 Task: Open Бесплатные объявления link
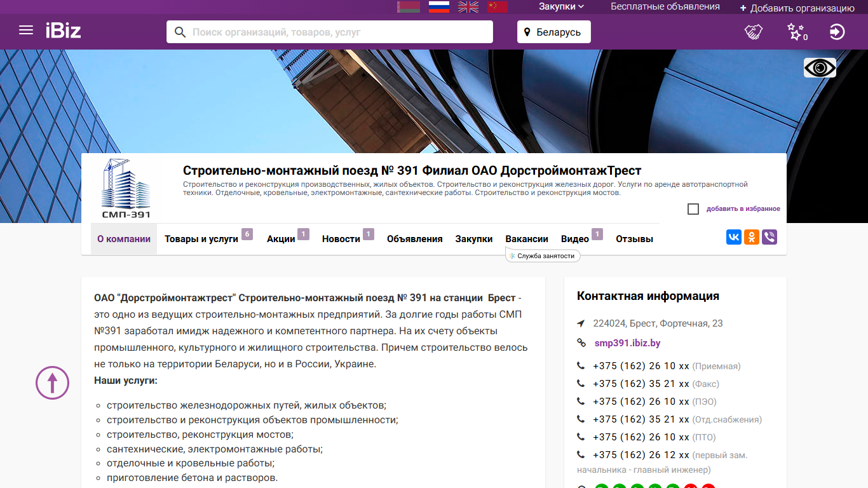click(665, 6)
